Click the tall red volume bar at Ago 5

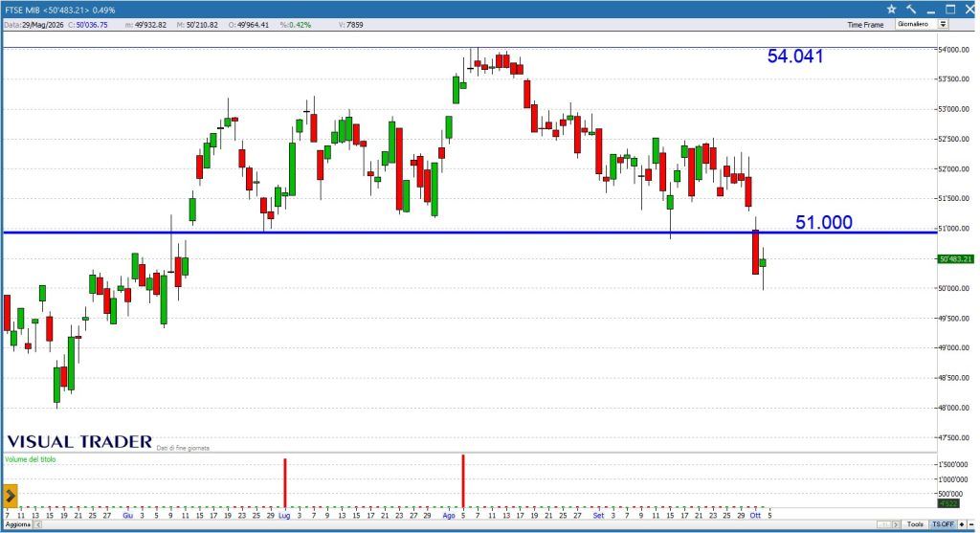463,481
